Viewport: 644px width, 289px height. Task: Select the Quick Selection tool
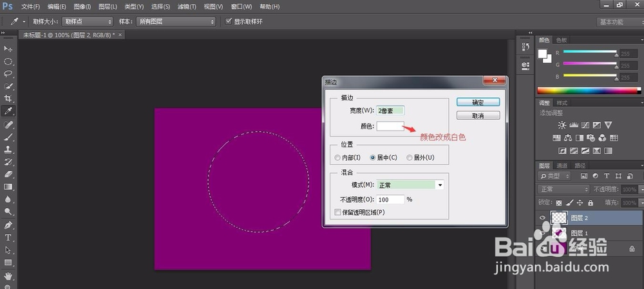click(8, 86)
